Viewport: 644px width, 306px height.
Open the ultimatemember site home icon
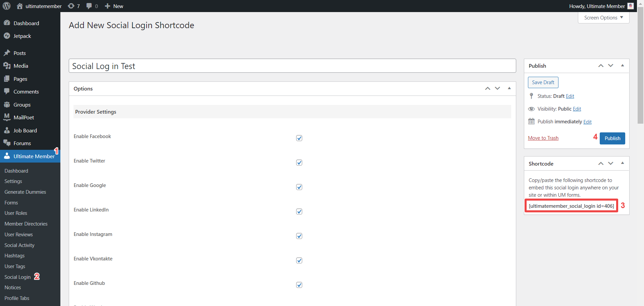point(20,6)
